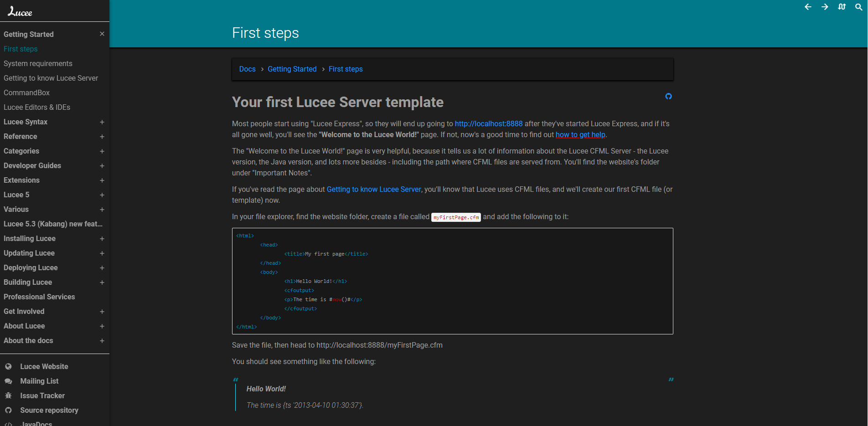Viewport: 868px width, 426px height.
Task: Expand the Various section
Action: [x=102, y=210]
